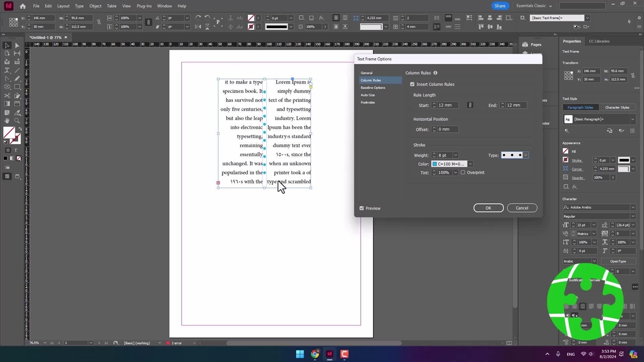Screen dimensions: 644x362
Task: Open the Baseline Options section
Action: (x=373, y=87)
